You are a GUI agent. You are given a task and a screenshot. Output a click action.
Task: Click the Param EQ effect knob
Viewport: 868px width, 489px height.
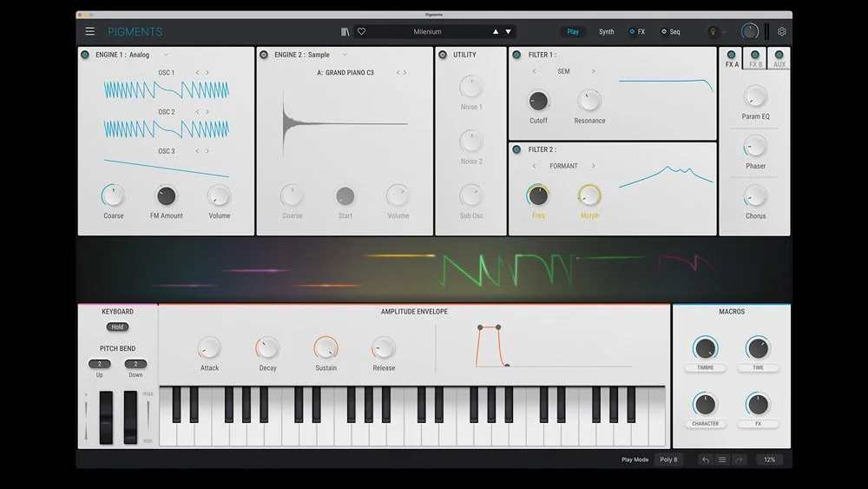[755, 97]
